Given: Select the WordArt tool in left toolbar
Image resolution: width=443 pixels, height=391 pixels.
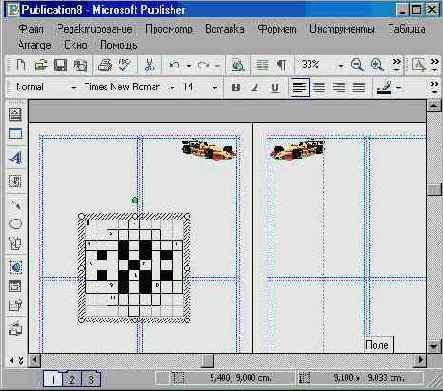Looking at the screenshot, I should [x=15, y=157].
